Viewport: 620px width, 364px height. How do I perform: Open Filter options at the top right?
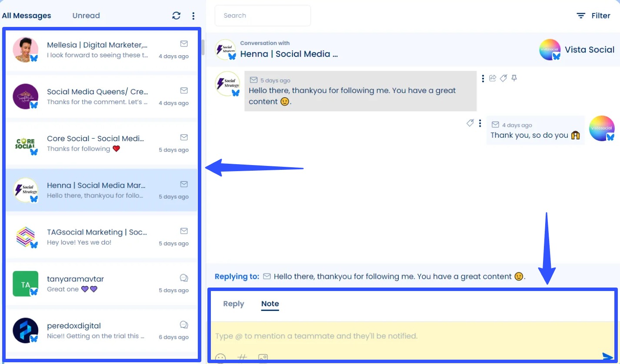coord(594,15)
